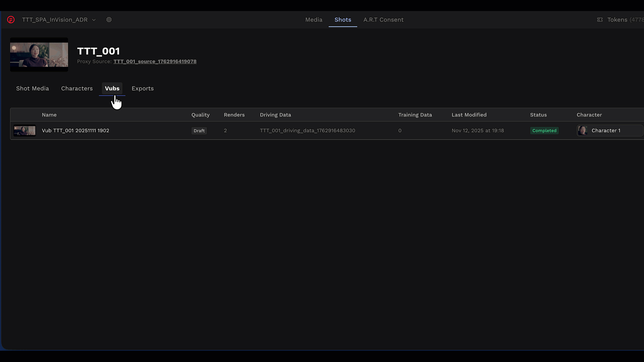Click the TTT_001_driving_data cell
Screen dimensions: 644x362
tap(307, 130)
